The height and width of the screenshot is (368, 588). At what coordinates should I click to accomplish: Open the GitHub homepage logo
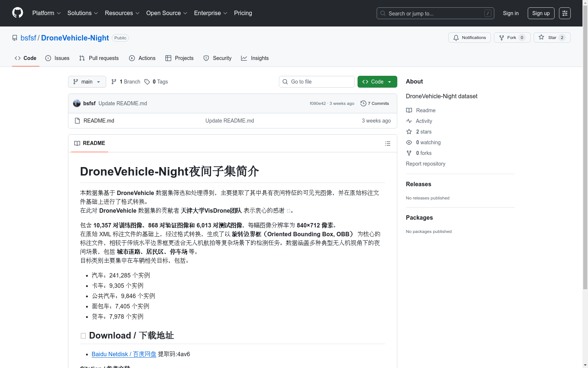(18, 13)
